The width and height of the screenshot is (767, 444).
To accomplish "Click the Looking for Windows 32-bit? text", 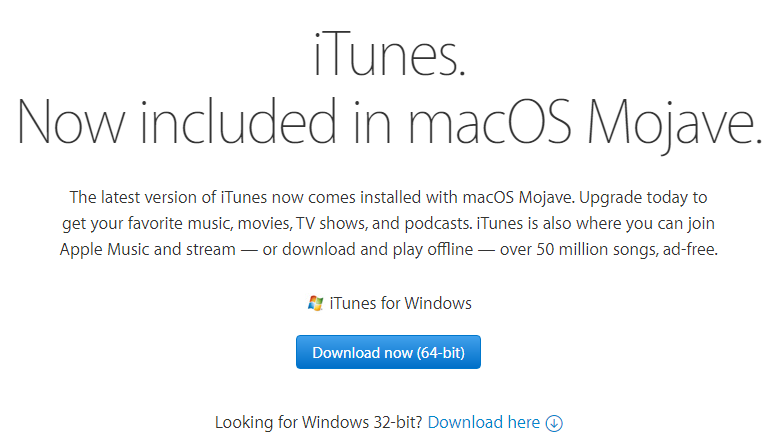I will click(x=319, y=423).
